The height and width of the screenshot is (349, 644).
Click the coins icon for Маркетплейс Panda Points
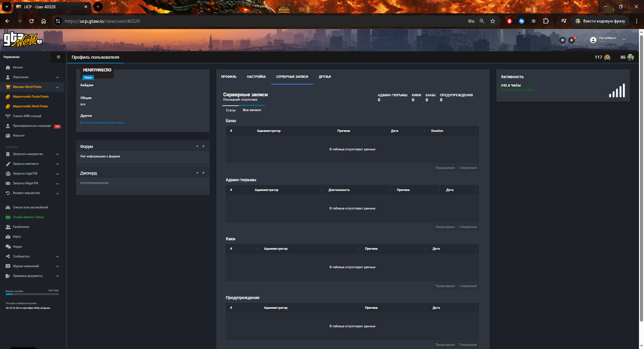8,97
